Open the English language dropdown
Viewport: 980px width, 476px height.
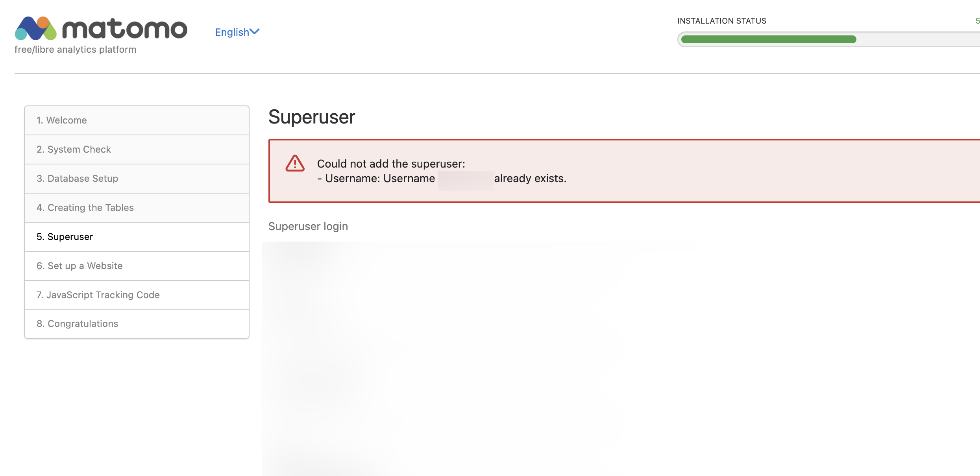232,32
